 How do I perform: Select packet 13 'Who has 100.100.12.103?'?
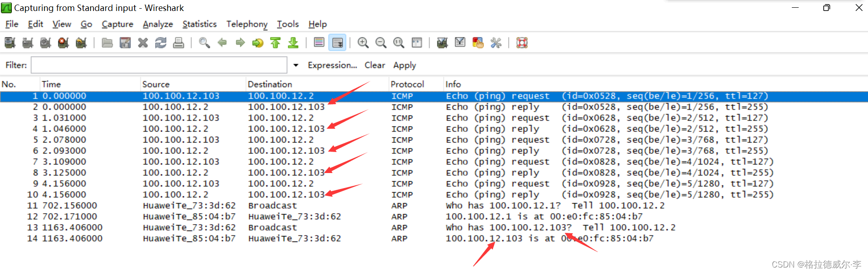click(434, 227)
